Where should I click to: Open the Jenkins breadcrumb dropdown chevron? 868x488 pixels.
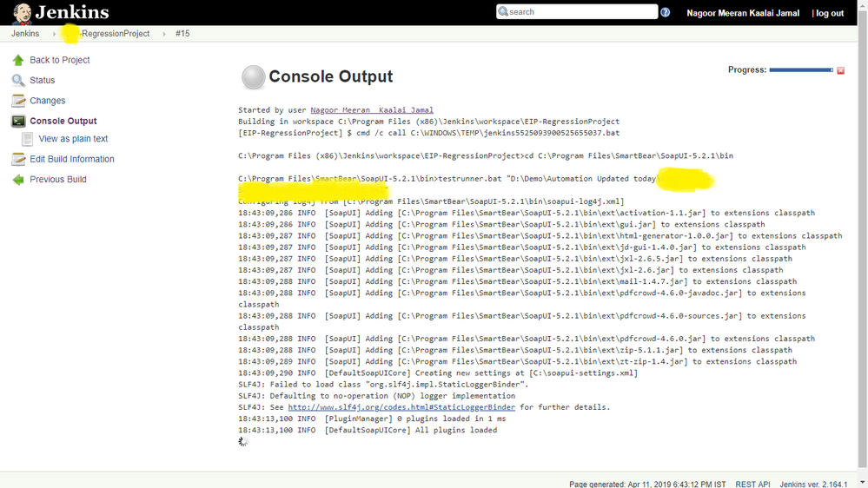[54, 34]
